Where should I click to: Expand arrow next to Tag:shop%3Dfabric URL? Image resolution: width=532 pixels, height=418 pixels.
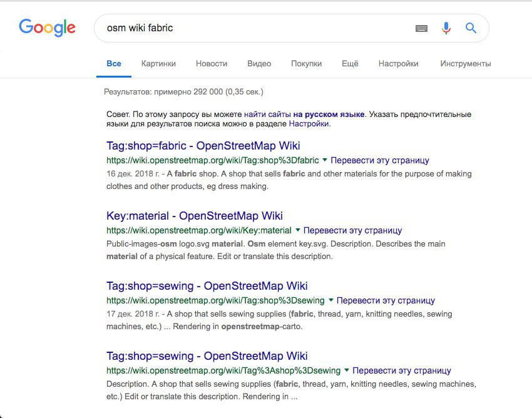[x=325, y=160]
